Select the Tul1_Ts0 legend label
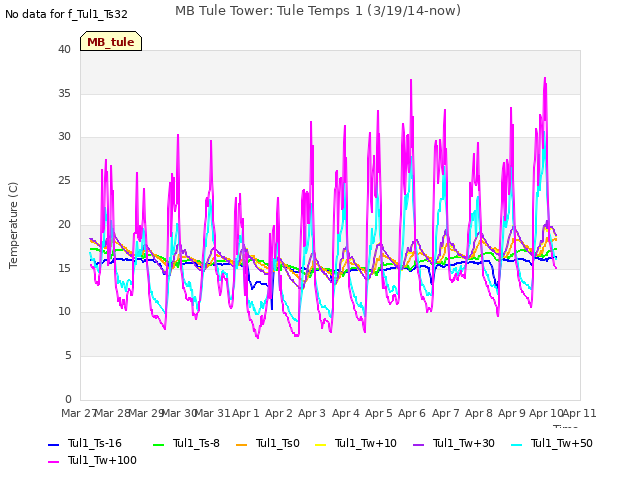The height and width of the screenshot is (480, 640). [x=278, y=443]
